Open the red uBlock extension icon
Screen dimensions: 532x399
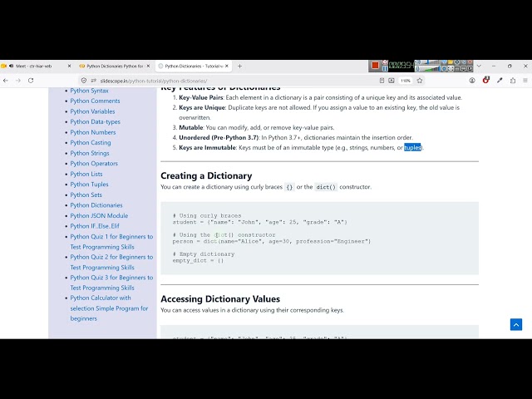click(485, 81)
